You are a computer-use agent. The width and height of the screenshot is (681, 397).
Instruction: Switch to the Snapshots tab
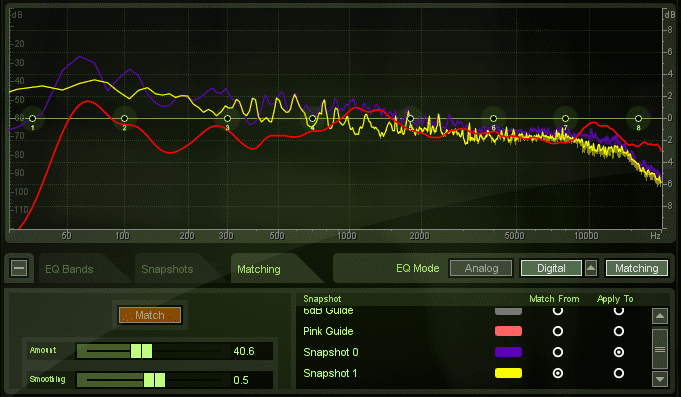coord(167,269)
